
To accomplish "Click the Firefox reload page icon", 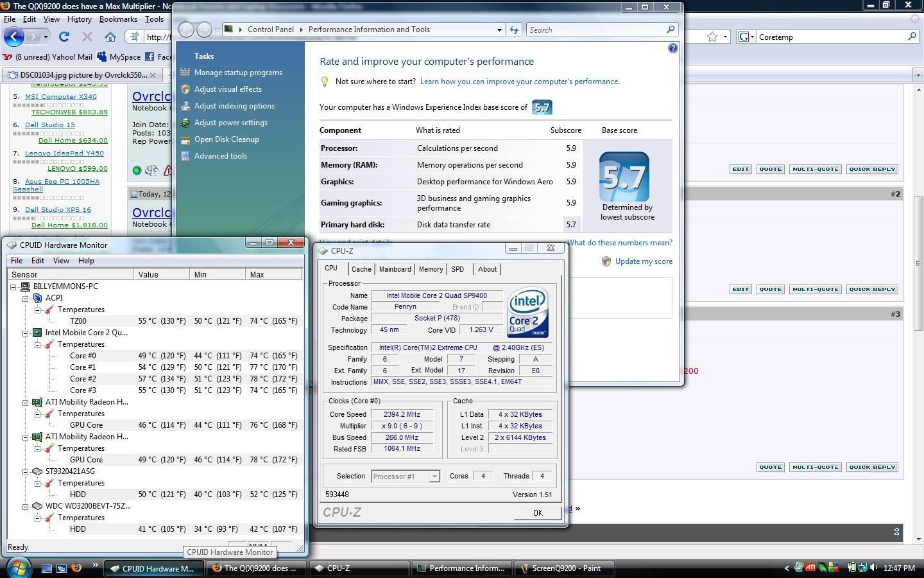I will [64, 37].
